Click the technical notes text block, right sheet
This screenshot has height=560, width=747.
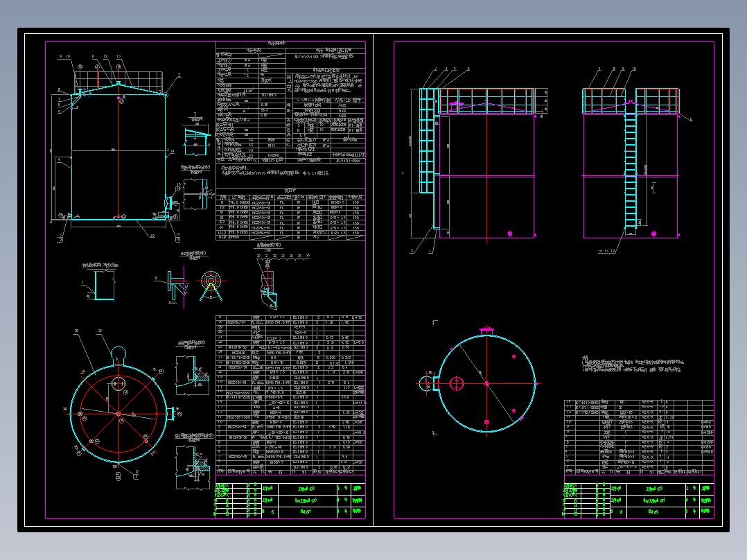635,364
